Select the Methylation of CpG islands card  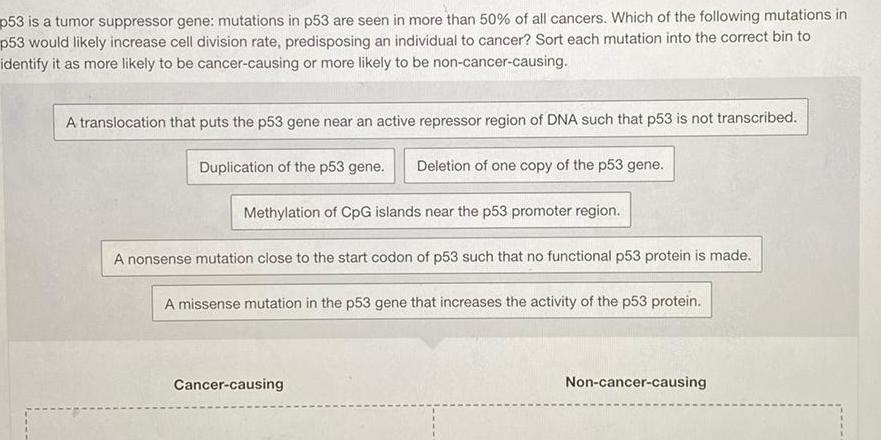(432, 211)
